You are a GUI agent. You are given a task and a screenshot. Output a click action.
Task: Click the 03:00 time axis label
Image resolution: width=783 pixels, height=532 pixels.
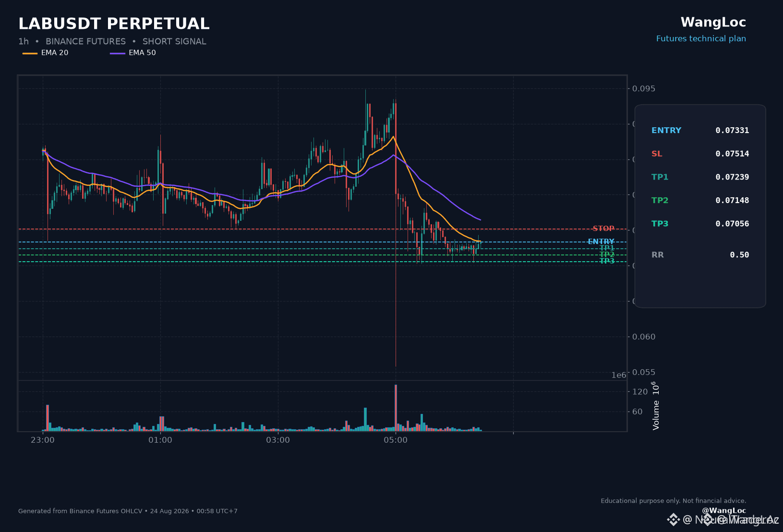[x=278, y=440]
